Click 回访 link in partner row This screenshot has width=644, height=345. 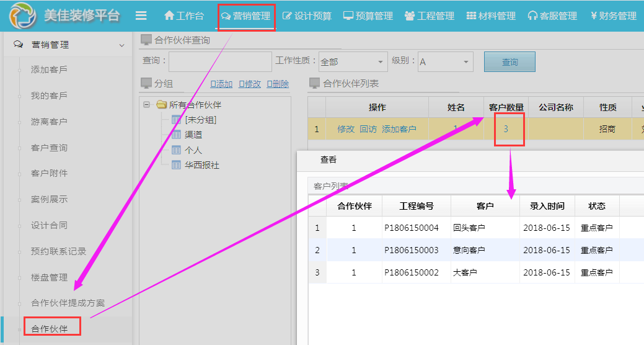coord(368,129)
